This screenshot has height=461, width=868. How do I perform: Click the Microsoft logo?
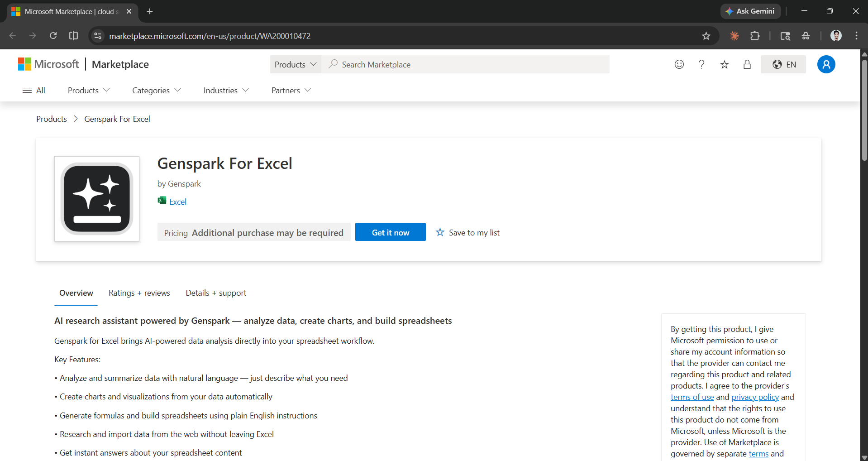click(x=48, y=64)
